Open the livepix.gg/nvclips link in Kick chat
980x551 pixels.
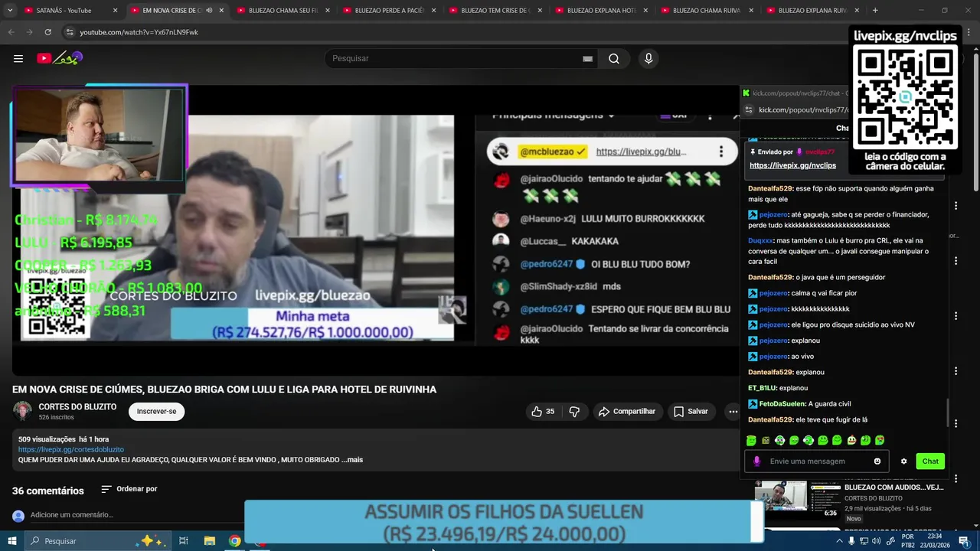pos(792,165)
